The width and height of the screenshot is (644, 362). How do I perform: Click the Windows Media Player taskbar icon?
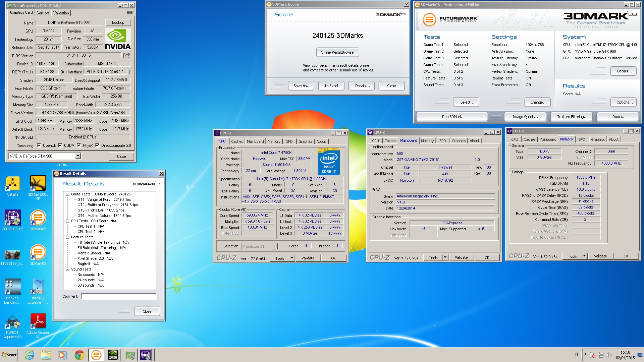(x=62, y=355)
